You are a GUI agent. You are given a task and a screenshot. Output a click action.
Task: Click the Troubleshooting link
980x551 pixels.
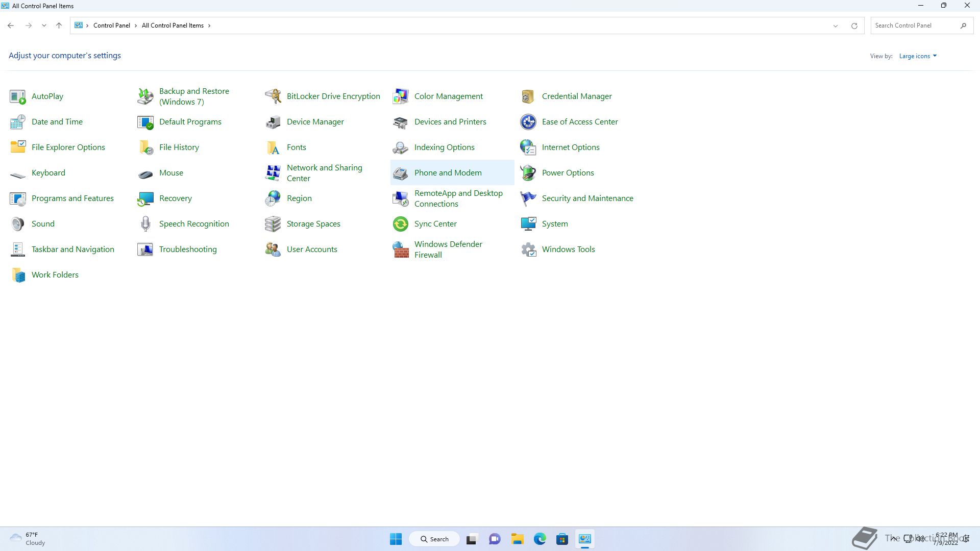click(x=188, y=249)
